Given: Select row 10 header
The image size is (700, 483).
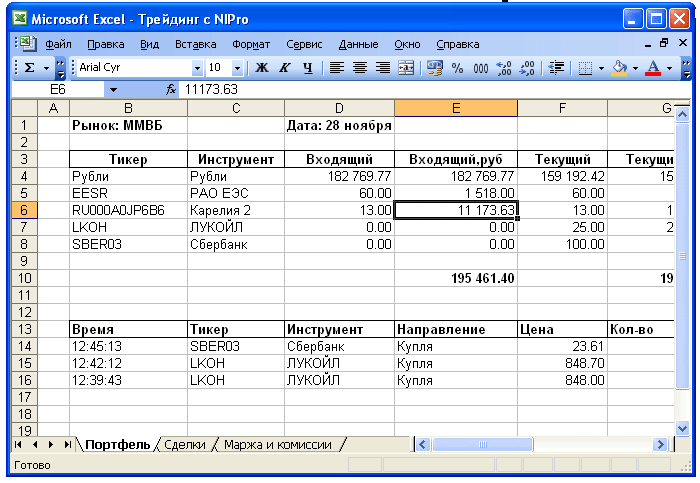Looking at the screenshot, I should click(x=24, y=278).
